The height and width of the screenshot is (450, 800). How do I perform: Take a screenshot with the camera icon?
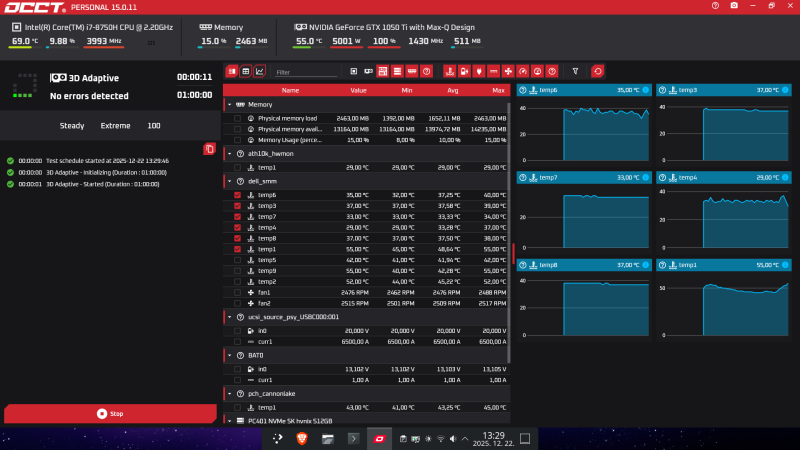[734, 6]
